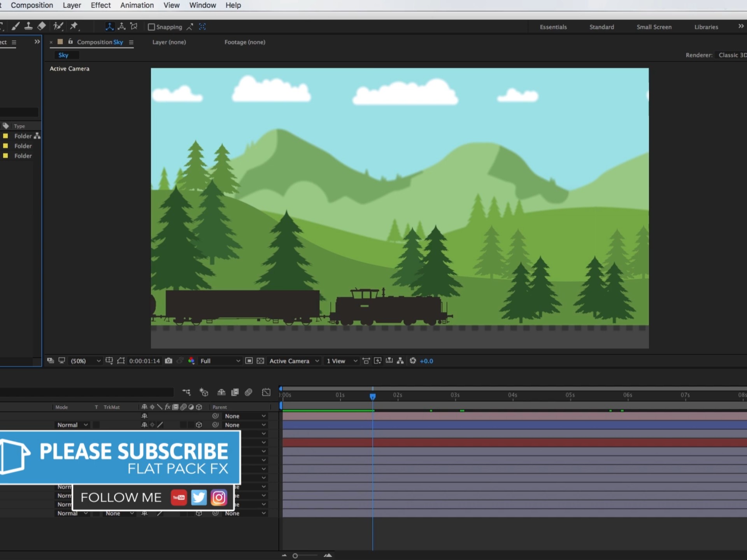Toggle mask and shape path visibility icon

pyautogui.click(x=121, y=360)
